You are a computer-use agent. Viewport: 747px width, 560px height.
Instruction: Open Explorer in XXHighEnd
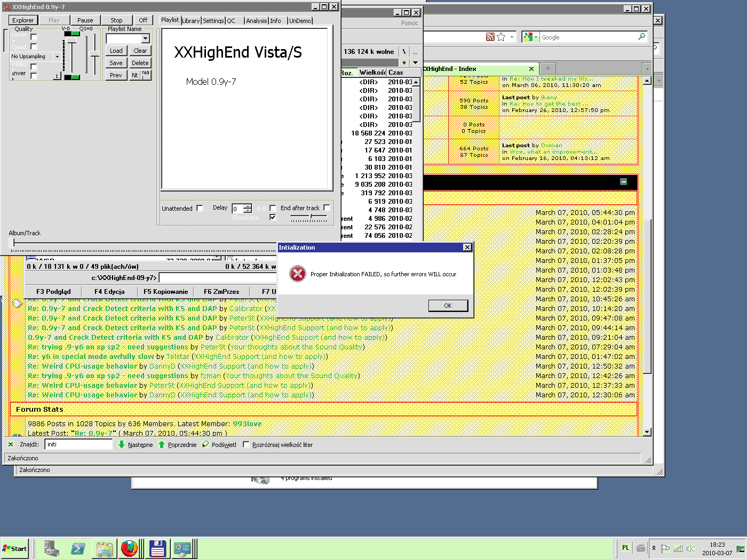(x=23, y=20)
